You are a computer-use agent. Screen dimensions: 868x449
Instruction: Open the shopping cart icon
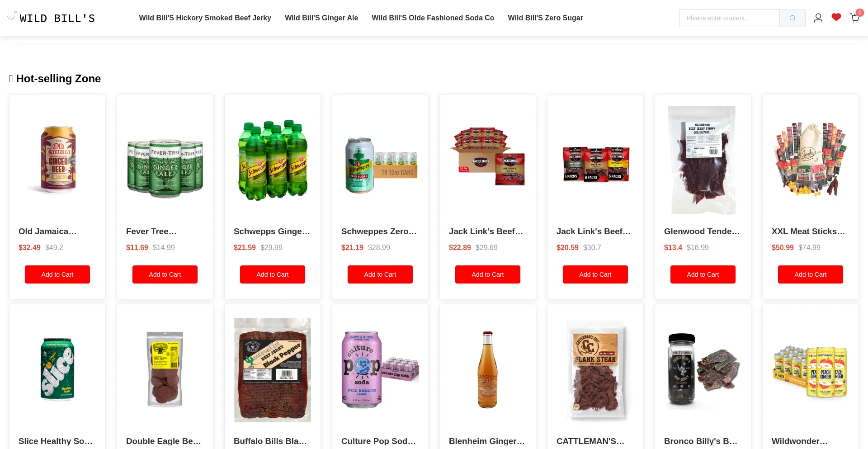[854, 18]
